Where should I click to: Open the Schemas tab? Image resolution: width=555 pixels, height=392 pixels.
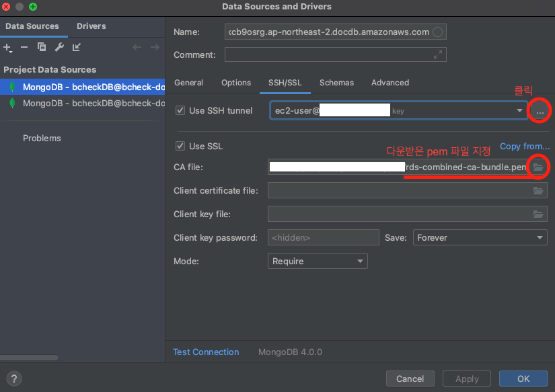pyautogui.click(x=336, y=83)
